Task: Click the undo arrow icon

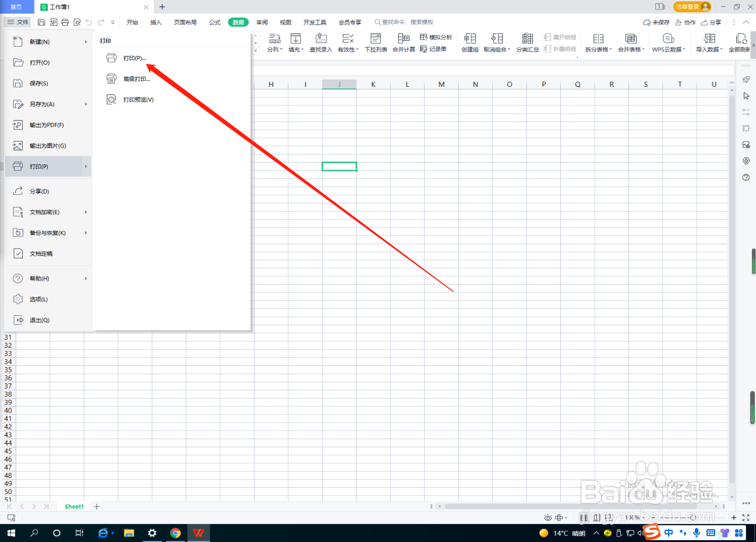Action: click(89, 22)
